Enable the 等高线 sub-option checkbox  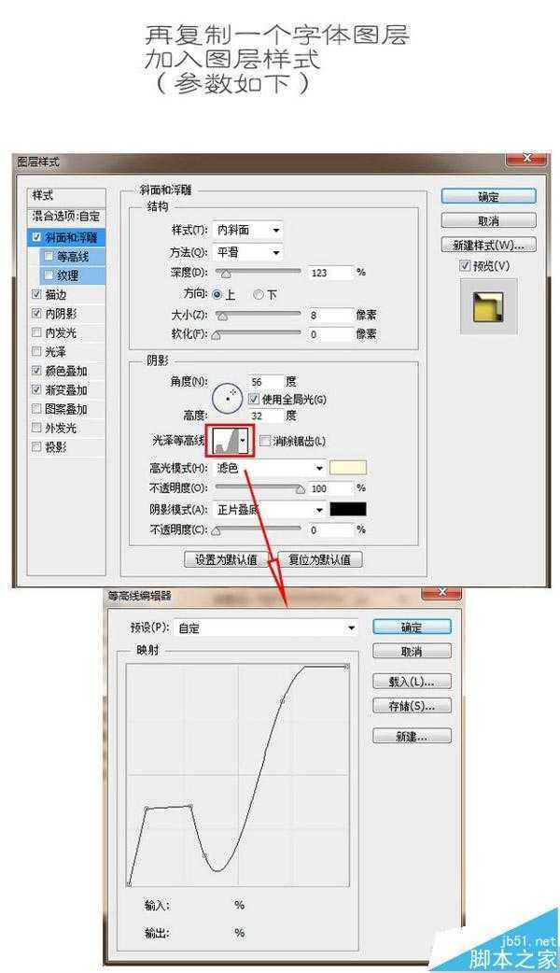(x=49, y=256)
